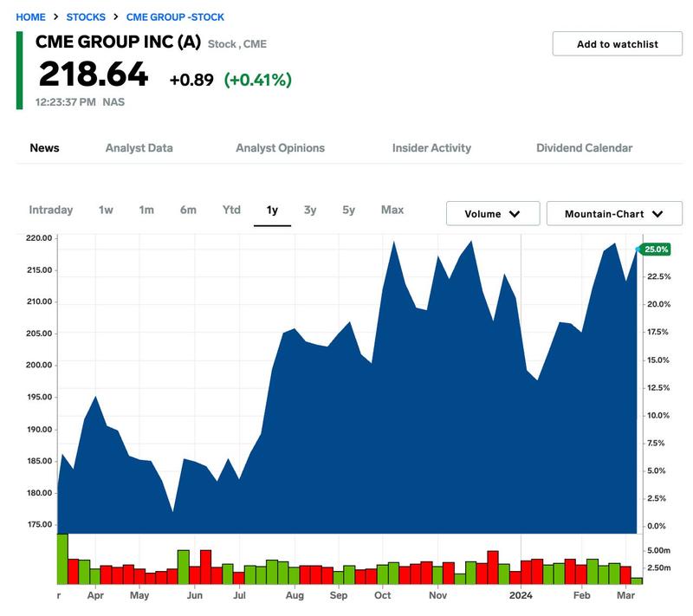This screenshot has width=693, height=616.
Task: Click the 5.00m volume axis label
Action: (x=658, y=551)
